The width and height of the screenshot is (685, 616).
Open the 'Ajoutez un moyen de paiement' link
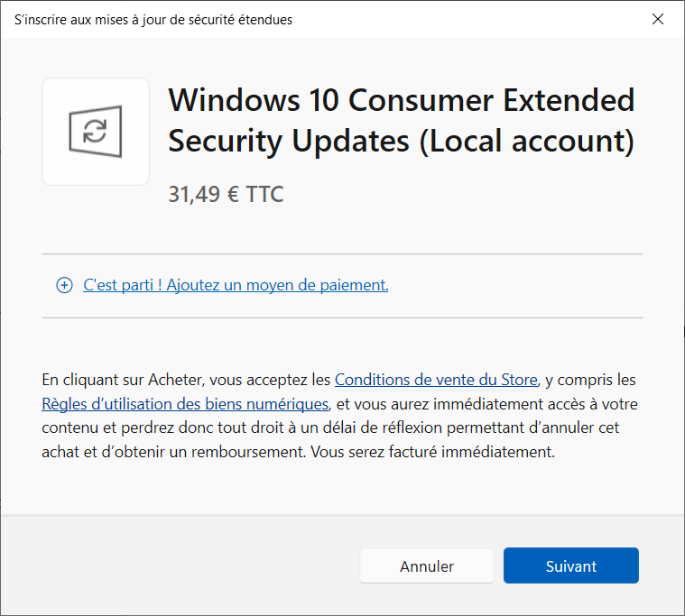[236, 286]
